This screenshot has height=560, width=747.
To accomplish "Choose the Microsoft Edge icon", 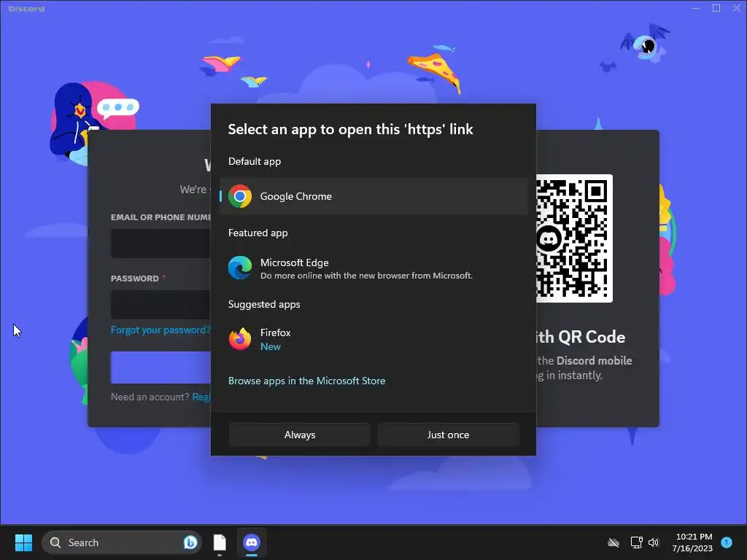I will [x=239, y=268].
